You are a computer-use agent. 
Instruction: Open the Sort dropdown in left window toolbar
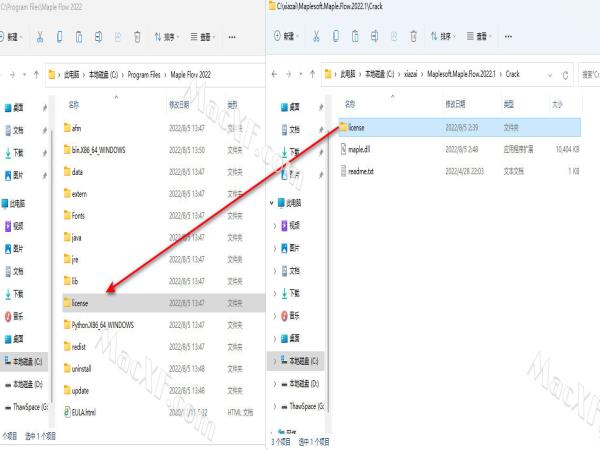(167, 37)
